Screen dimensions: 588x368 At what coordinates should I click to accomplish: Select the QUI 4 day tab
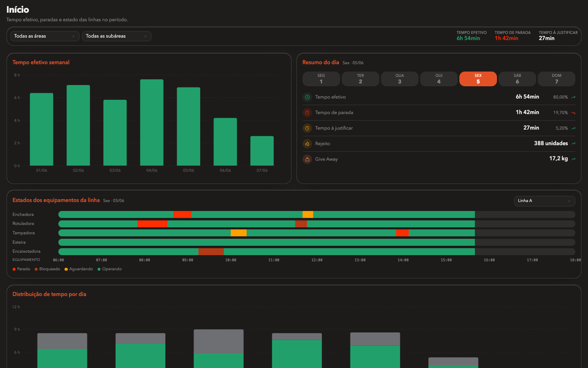tap(439, 79)
